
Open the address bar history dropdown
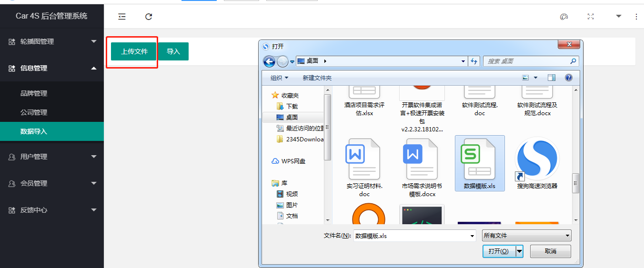tap(463, 61)
